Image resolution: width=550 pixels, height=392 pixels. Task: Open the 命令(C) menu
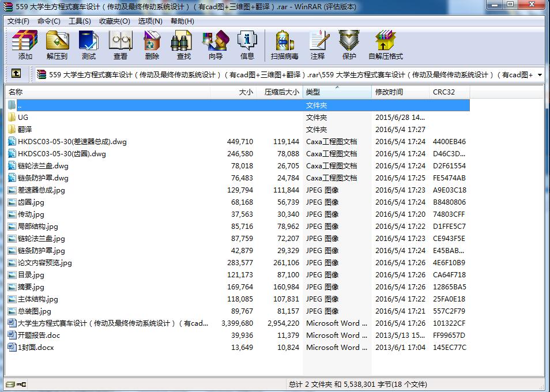pos(49,21)
